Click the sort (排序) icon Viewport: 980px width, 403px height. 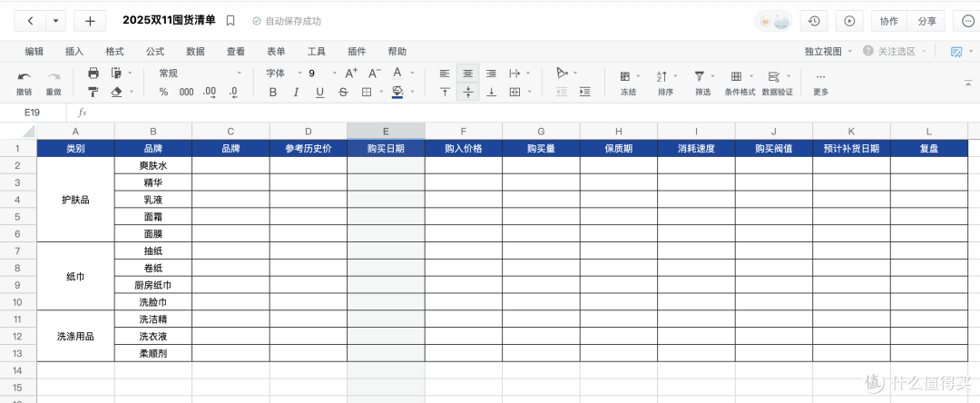pos(661,77)
